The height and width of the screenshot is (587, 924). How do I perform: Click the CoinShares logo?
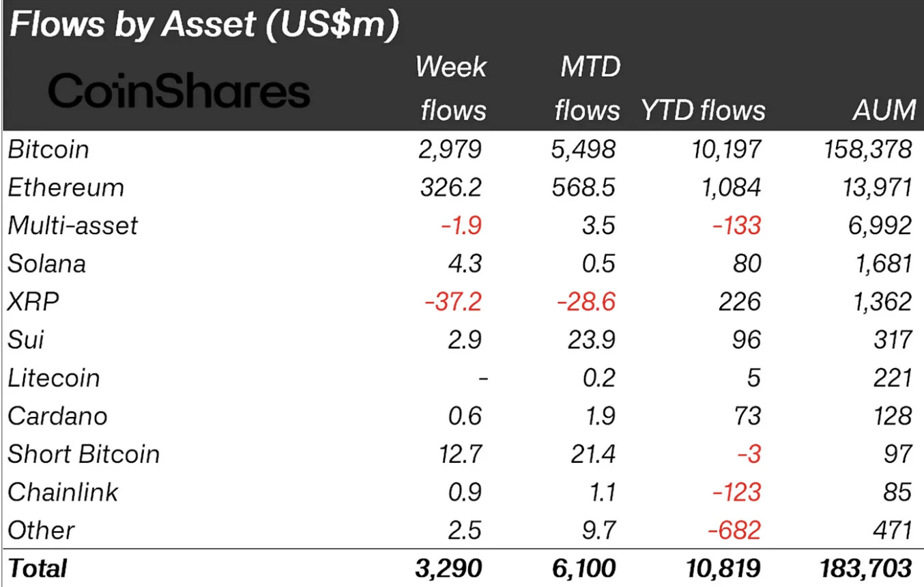pyautogui.click(x=179, y=93)
